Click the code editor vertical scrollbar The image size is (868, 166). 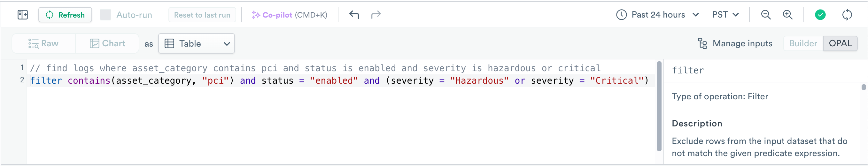(659, 106)
